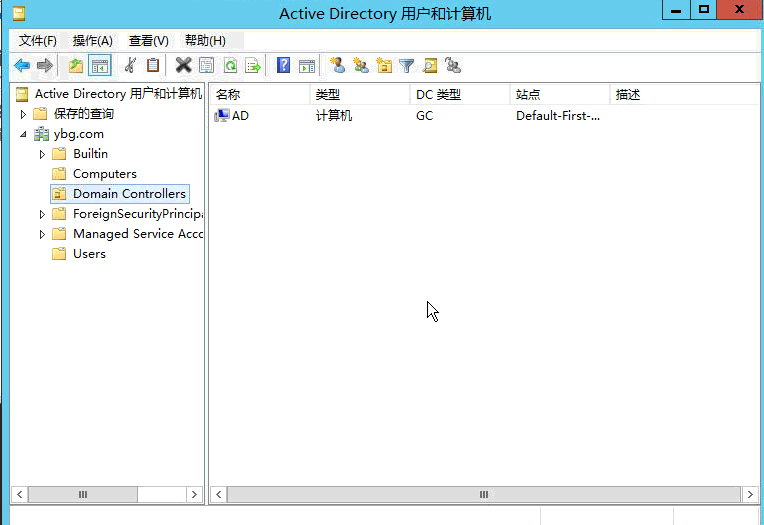
Task: Select the Users container in tree
Action: [x=89, y=254]
